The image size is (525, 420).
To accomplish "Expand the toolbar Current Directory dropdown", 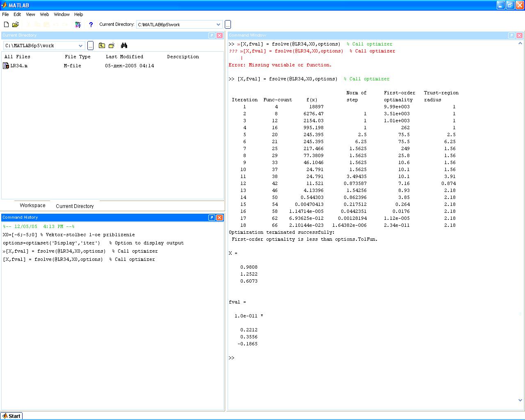I will tap(218, 25).
